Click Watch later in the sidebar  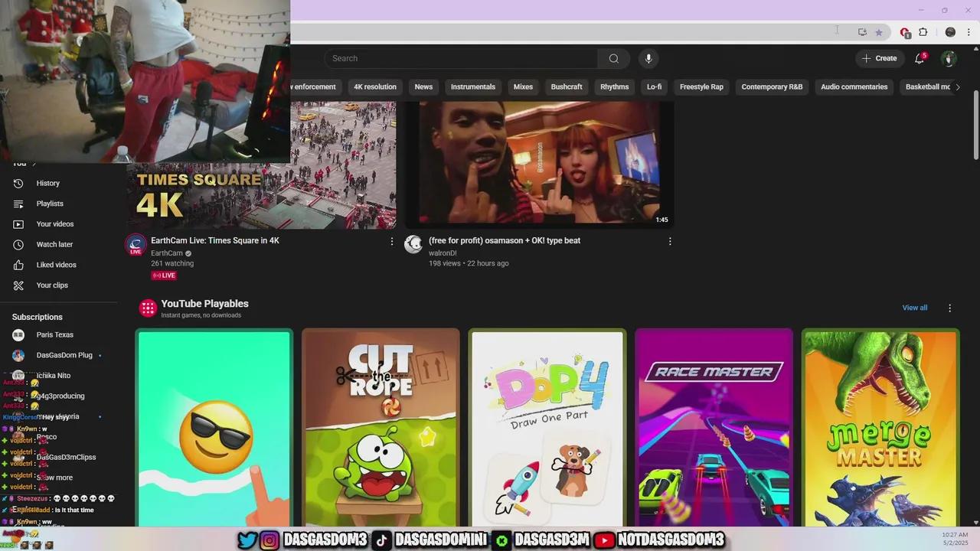[54, 244]
